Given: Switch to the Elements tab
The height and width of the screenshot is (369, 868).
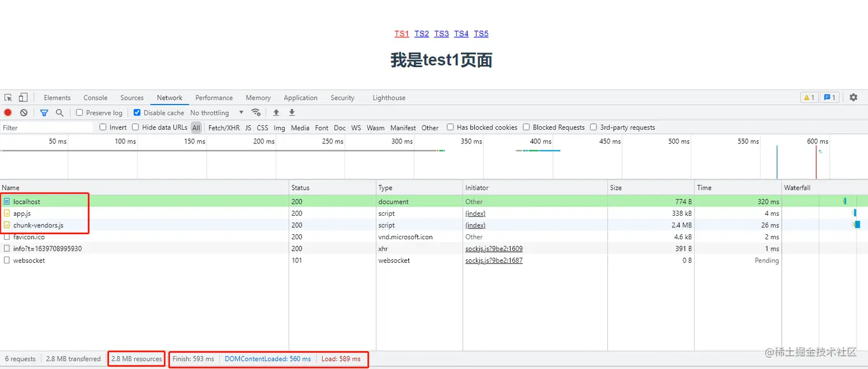Looking at the screenshot, I should [x=57, y=98].
